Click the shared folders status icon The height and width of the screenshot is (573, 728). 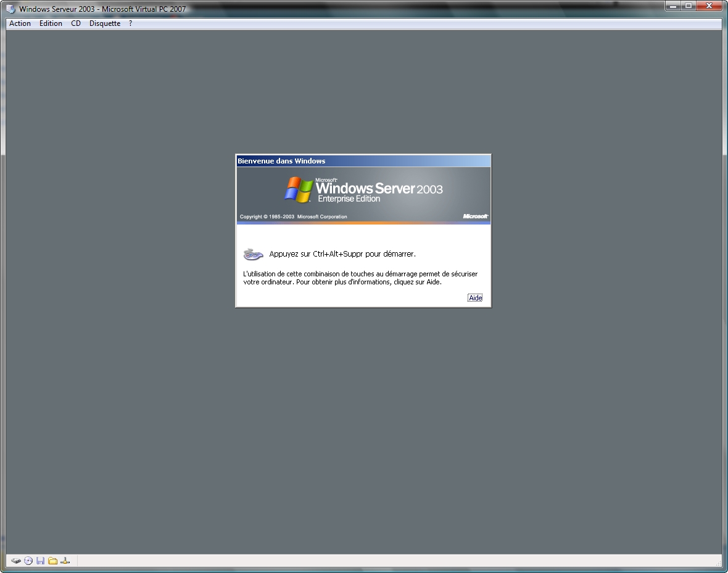[x=53, y=561]
